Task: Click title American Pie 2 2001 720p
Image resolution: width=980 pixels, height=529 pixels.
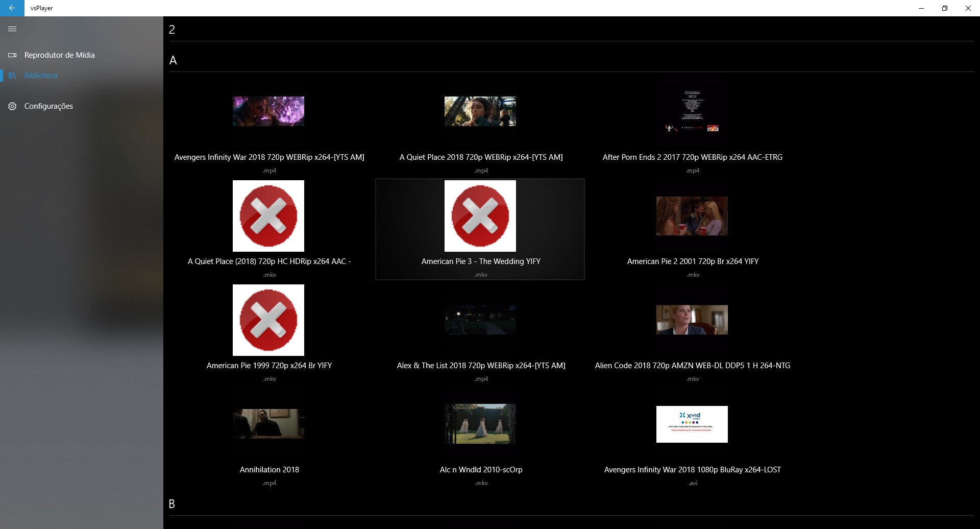Action: 693,261
